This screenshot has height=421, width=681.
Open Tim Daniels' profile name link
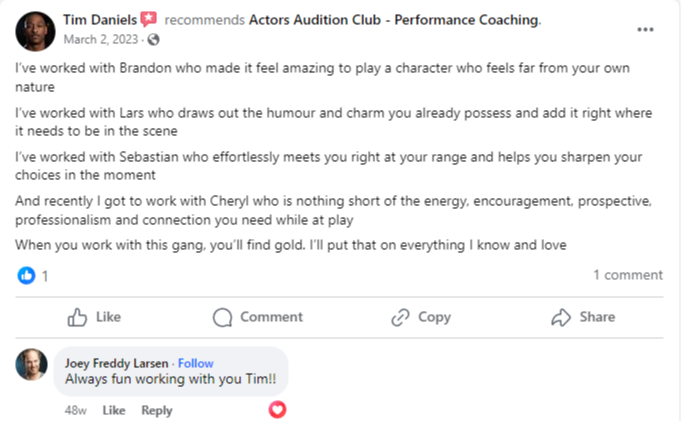point(99,19)
